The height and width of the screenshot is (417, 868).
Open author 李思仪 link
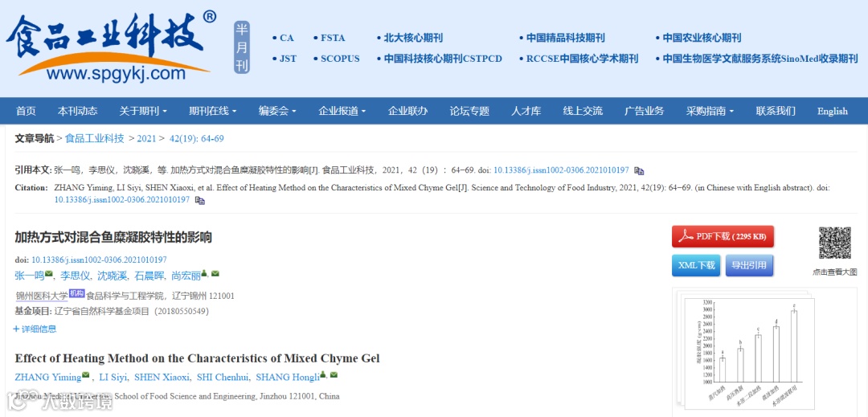[x=76, y=275]
